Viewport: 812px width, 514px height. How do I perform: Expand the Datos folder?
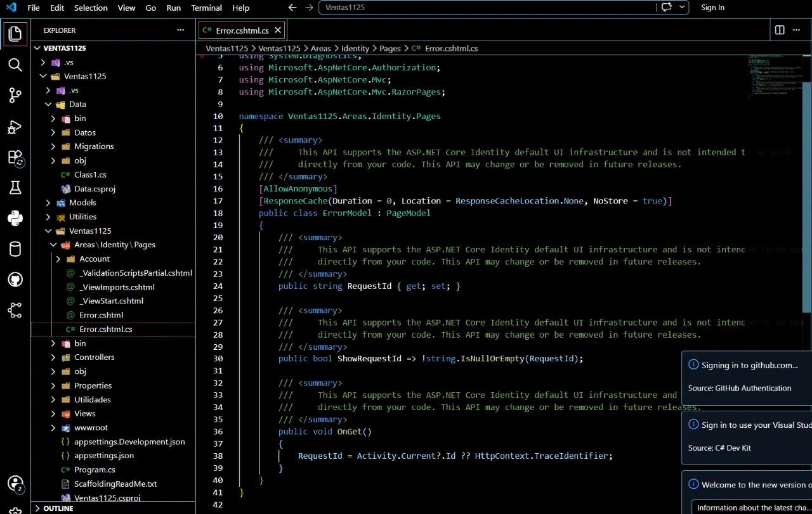click(53, 132)
